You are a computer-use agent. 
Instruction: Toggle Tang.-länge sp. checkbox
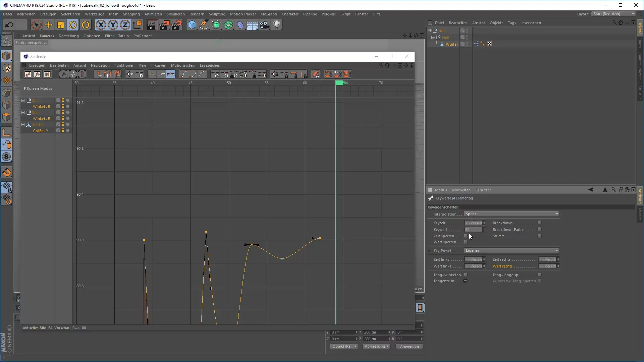(539, 275)
